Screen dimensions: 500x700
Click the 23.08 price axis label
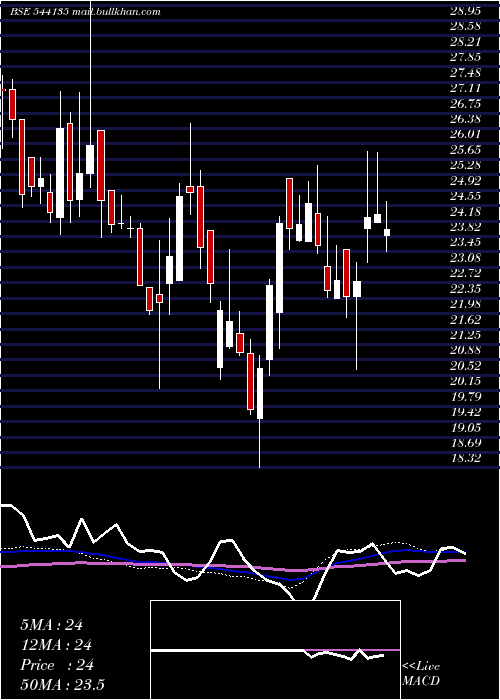pos(465,258)
